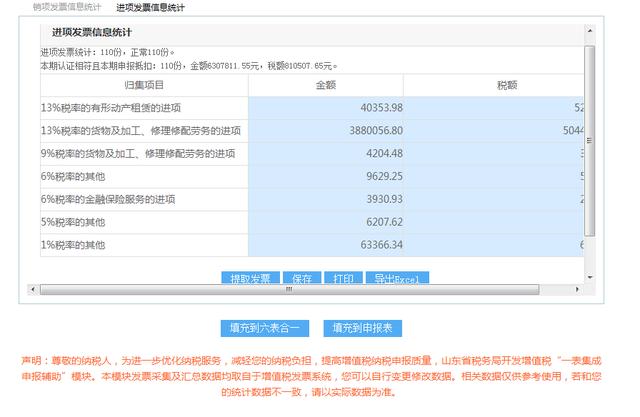Click the 税额 column header
640x417 pixels.
[x=494, y=85]
